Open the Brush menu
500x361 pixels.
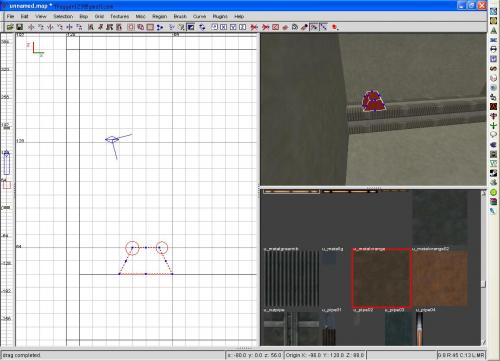click(180, 16)
